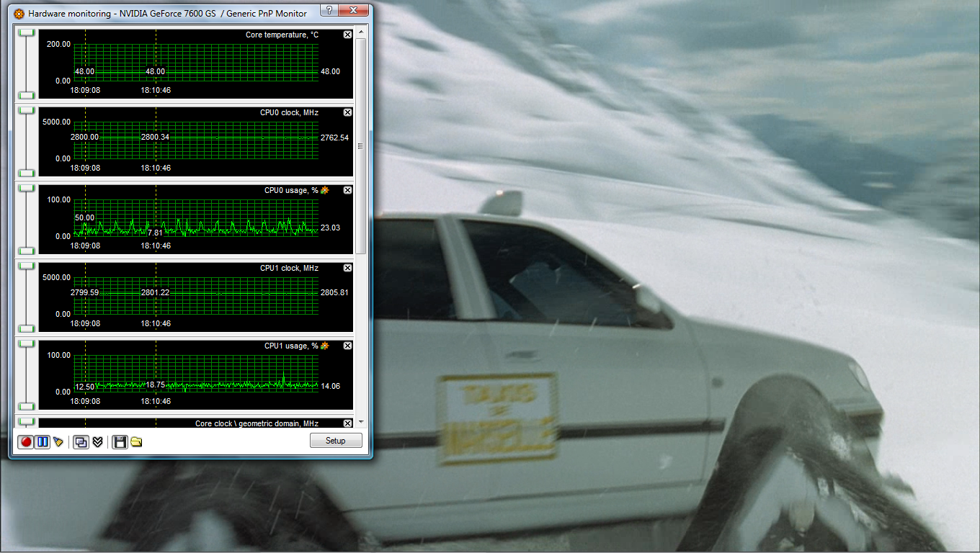Open a log file with the folder icon
The image size is (980, 553).
136,441
